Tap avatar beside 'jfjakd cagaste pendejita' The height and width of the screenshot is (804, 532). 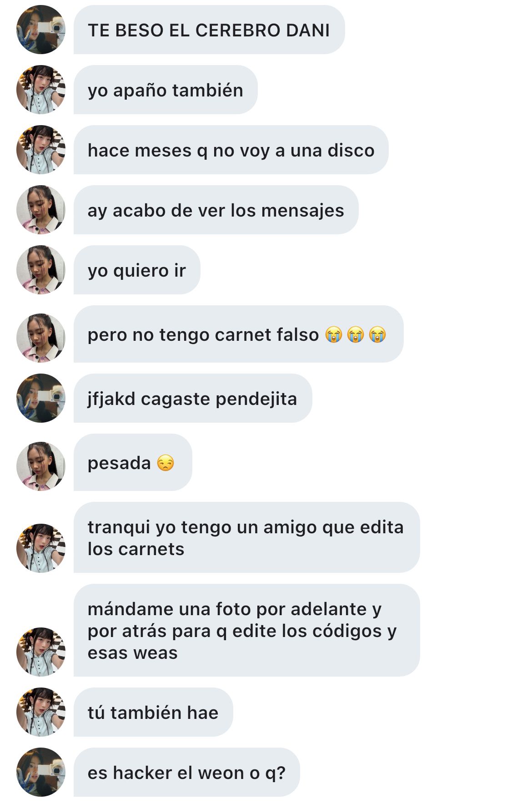click(x=41, y=398)
